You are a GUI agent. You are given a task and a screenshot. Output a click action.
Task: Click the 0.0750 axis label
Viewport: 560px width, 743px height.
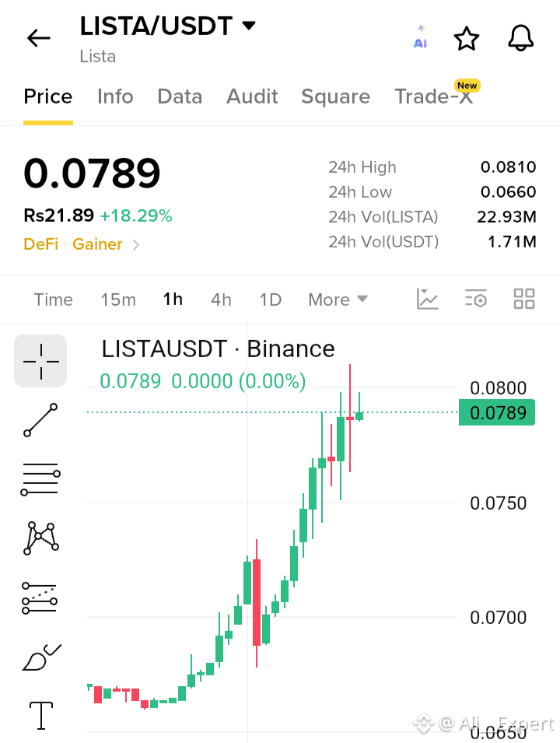(498, 503)
